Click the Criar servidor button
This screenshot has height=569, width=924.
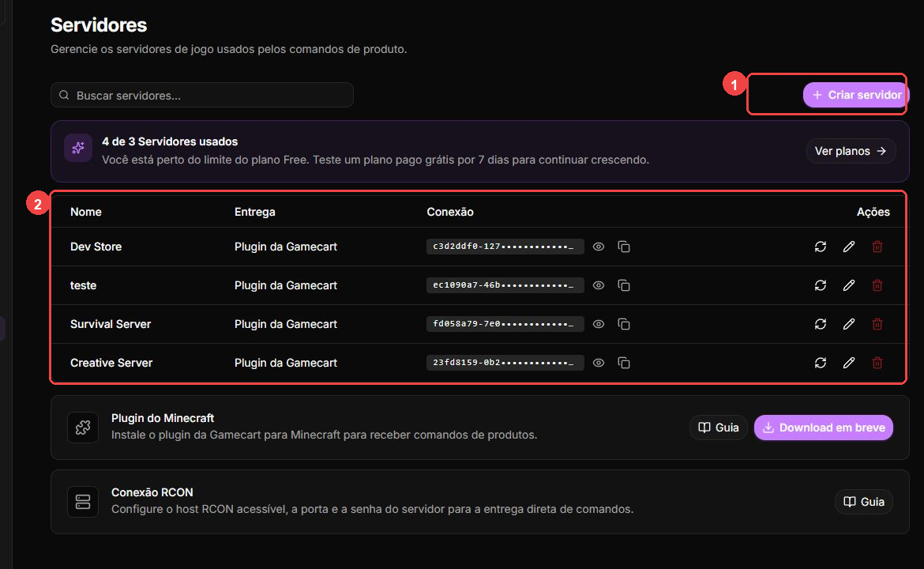856,95
